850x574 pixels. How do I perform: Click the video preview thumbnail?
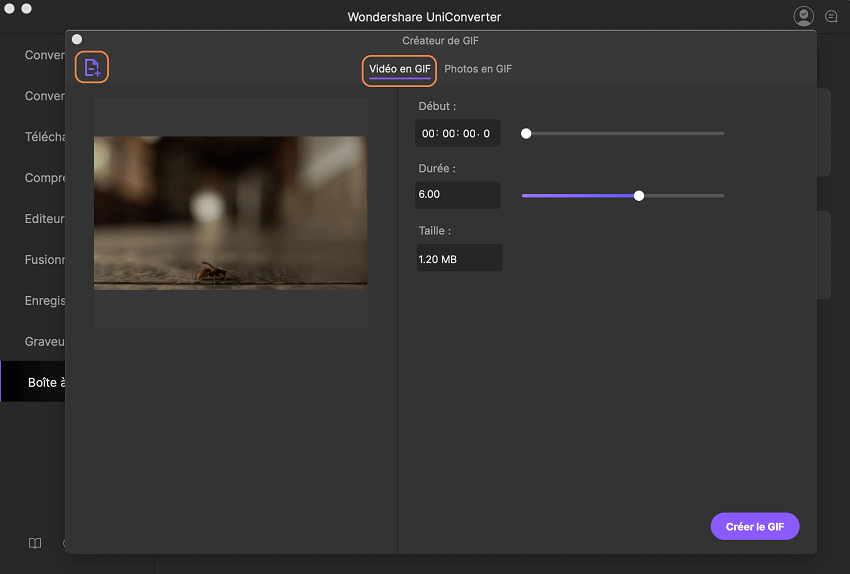(230, 213)
